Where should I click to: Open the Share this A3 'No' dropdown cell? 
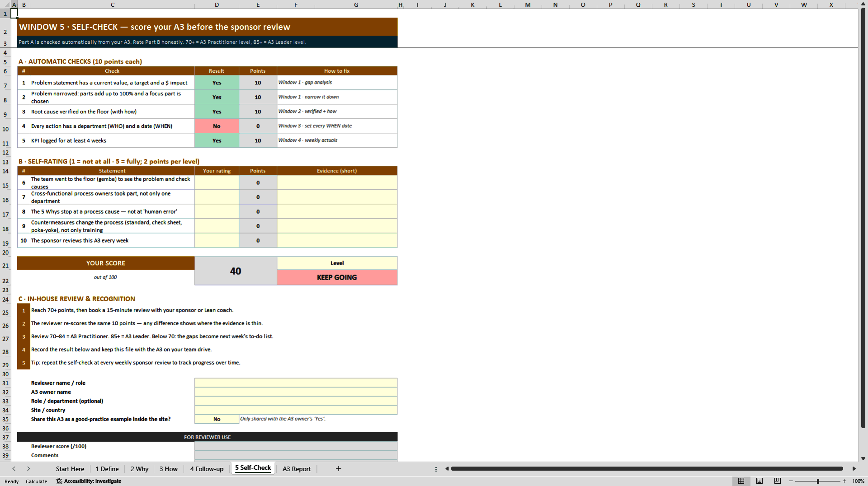click(217, 419)
